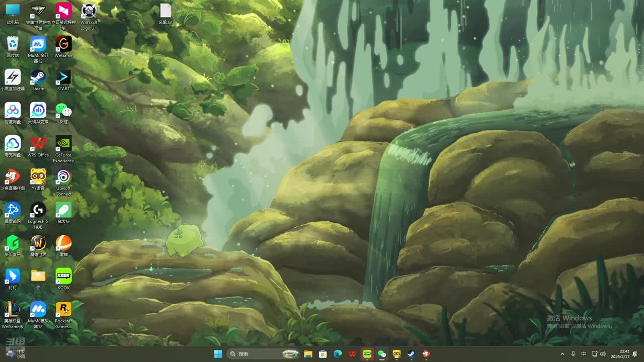Open File Explorer from the taskbar

(x=308, y=354)
